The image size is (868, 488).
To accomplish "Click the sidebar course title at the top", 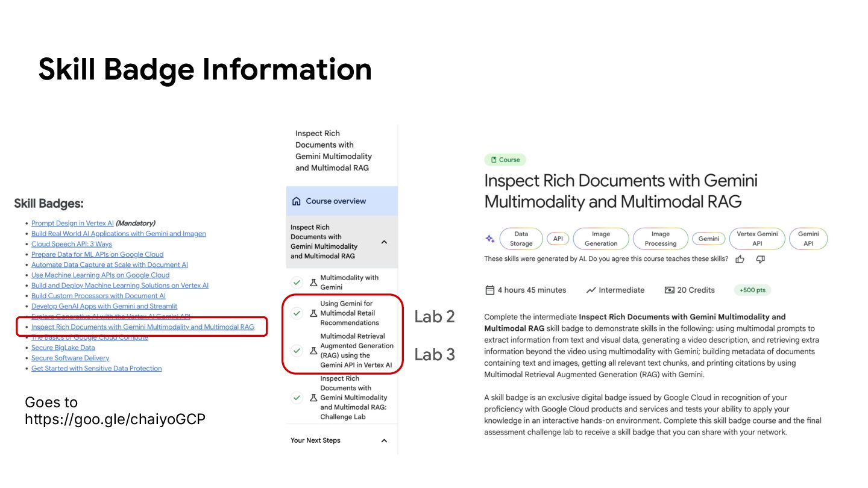I will [x=333, y=151].
